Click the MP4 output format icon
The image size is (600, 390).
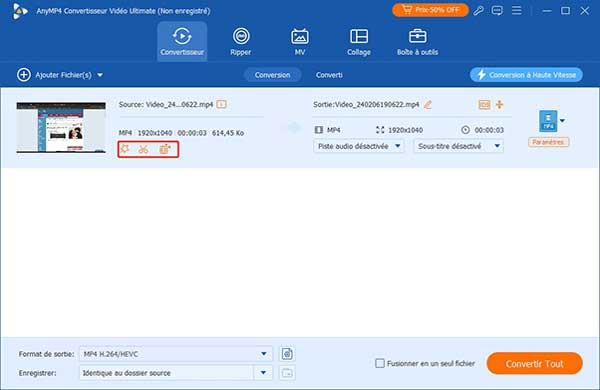pos(548,121)
